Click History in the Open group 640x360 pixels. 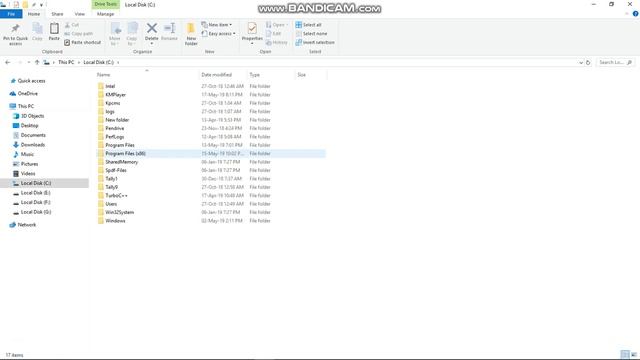point(276,42)
